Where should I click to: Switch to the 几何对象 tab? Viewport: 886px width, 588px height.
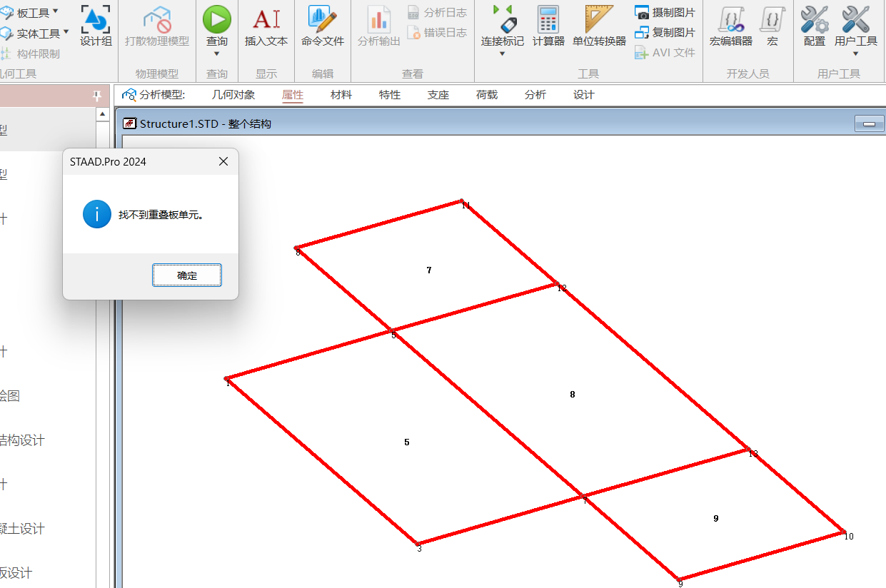pos(233,95)
